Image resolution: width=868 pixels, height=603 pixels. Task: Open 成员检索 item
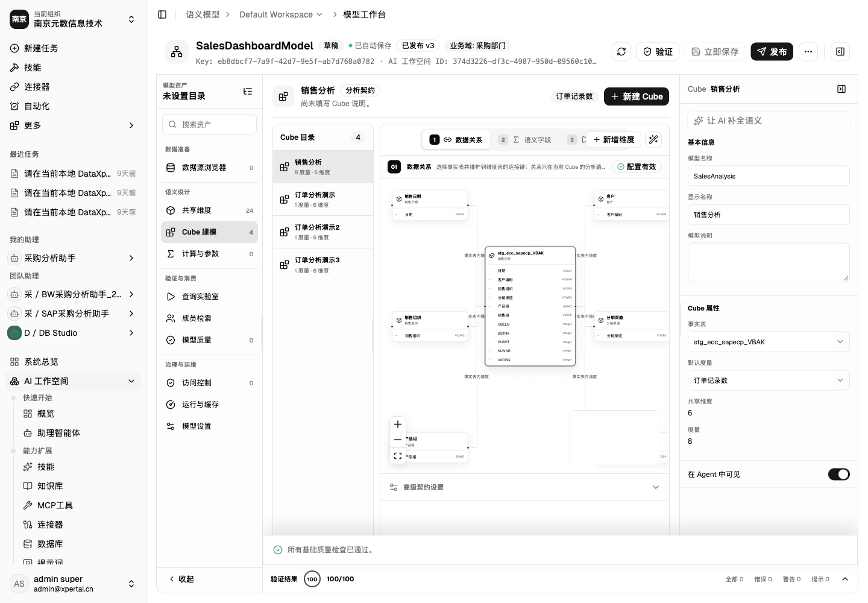click(x=209, y=318)
